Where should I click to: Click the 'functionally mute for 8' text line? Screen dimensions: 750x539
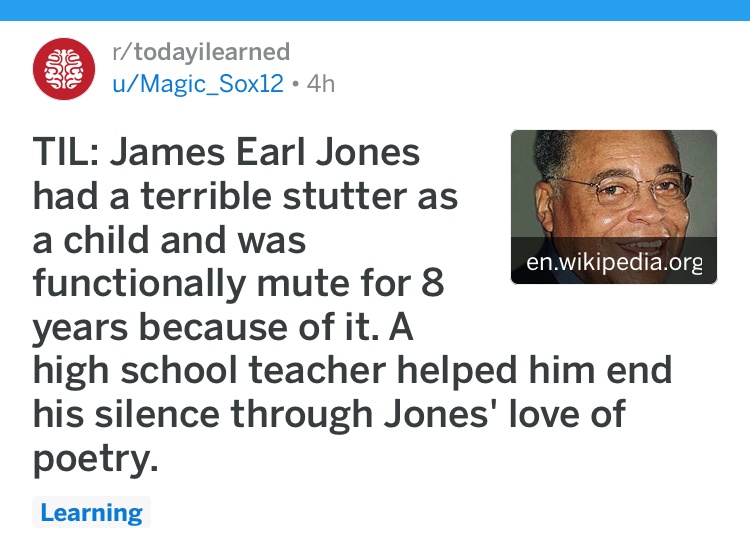pos(238,284)
